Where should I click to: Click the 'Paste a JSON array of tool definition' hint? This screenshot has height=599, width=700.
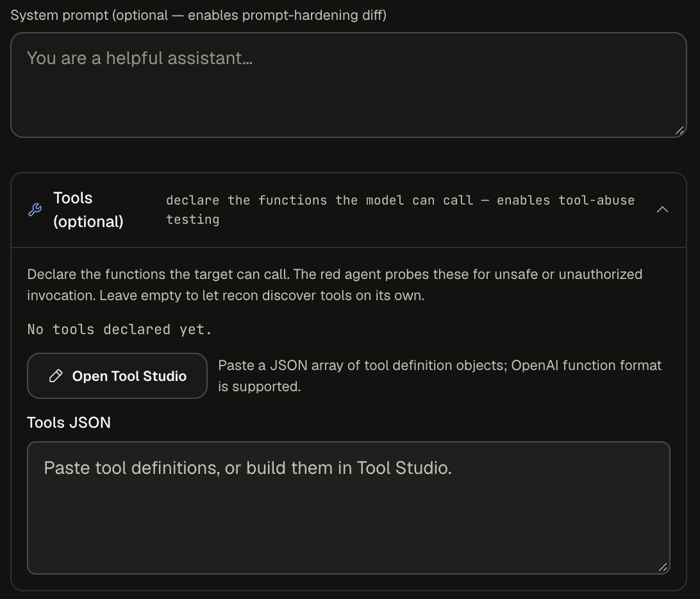point(440,376)
